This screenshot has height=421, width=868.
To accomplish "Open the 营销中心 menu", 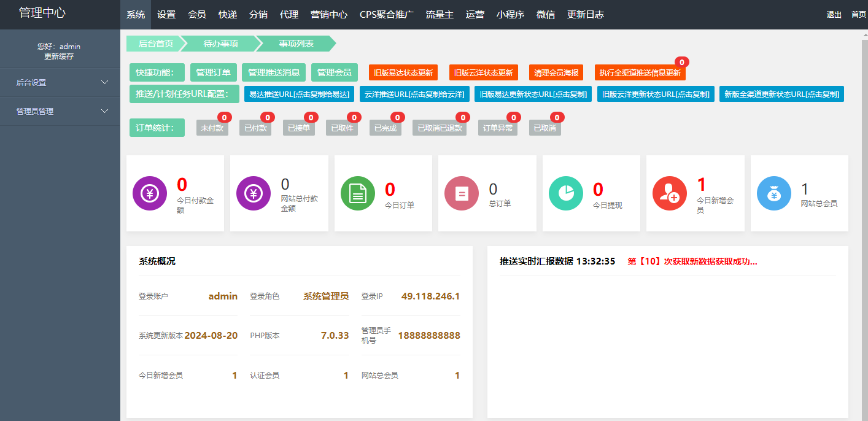I will tap(329, 14).
